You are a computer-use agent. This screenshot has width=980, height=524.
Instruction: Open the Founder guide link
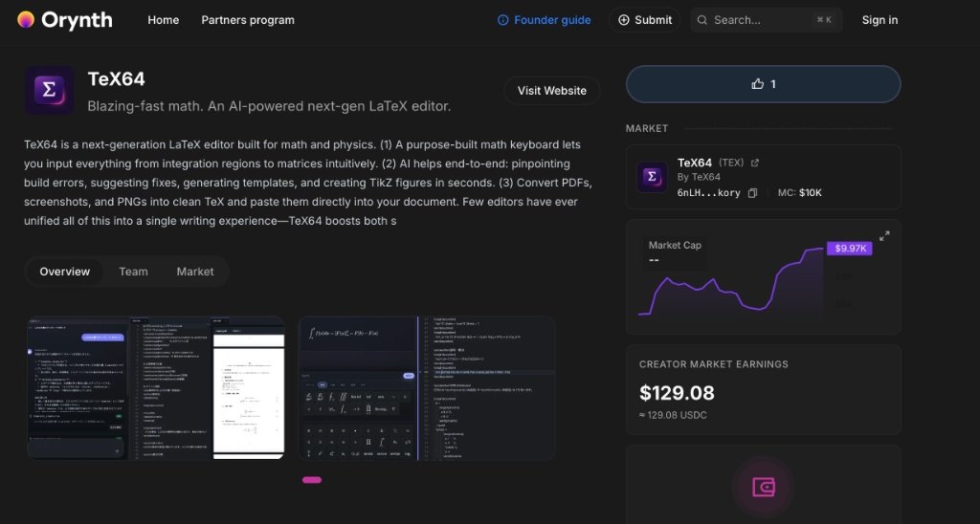click(x=544, y=20)
